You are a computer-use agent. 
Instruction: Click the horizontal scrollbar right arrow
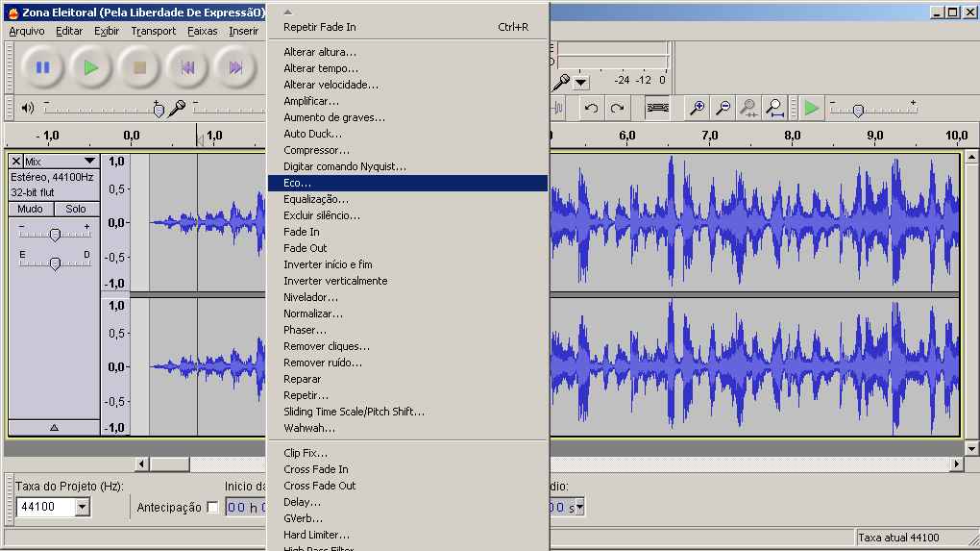pyautogui.click(x=956, y=464)
